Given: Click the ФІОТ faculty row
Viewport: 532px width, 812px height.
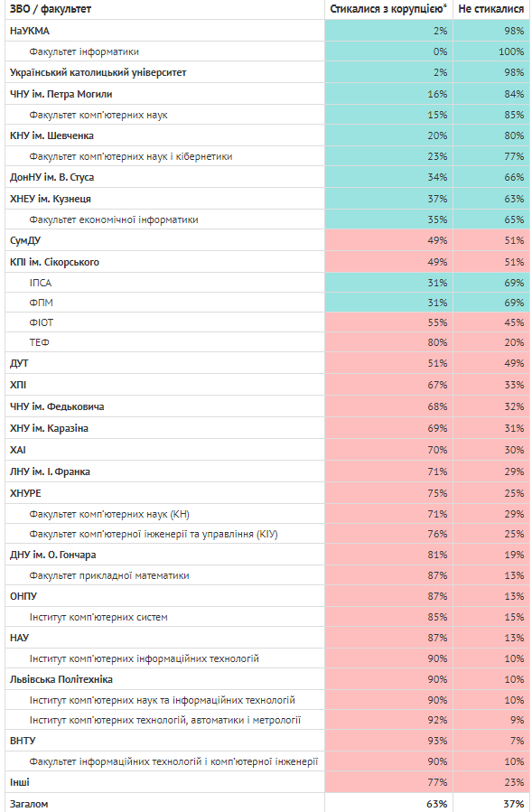Looking at the screenshot, I should click(x=267, y=322).
